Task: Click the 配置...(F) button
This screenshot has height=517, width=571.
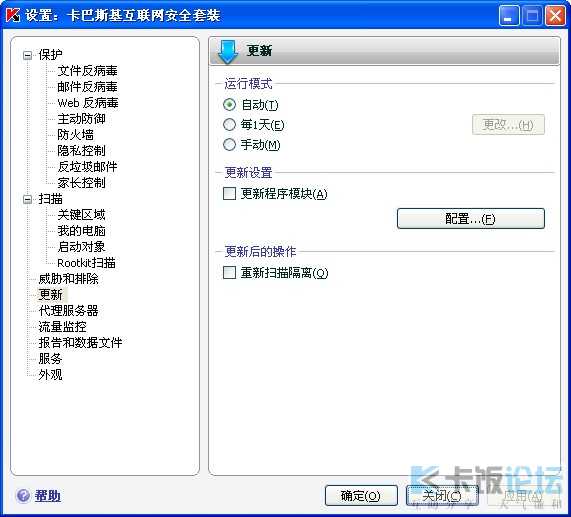Action: [x=470, y=218]
